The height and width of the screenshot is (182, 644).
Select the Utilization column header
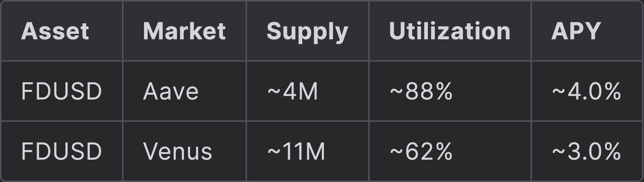[x=449, y=31]
